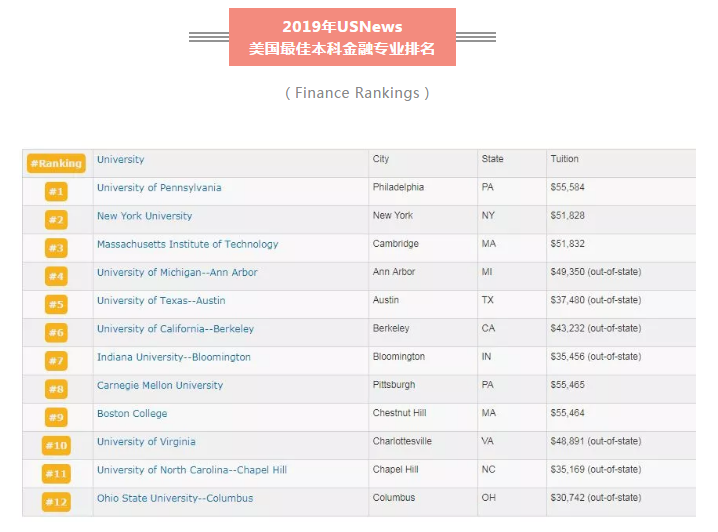Click the ( Finance Rankings ) subtitle
The image size is (718, 532).
click(x=357, y=93)
